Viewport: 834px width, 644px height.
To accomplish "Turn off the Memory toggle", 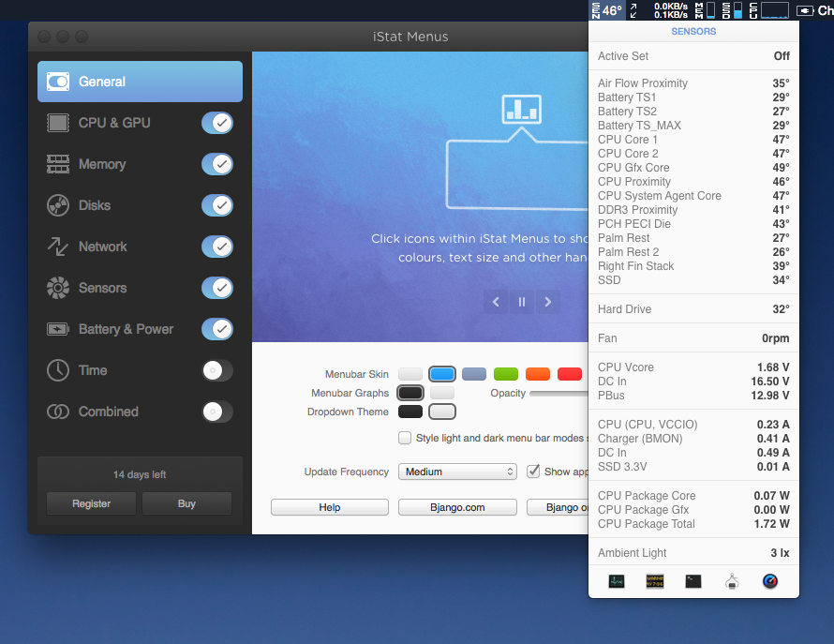I will click(x=217, y=164).
